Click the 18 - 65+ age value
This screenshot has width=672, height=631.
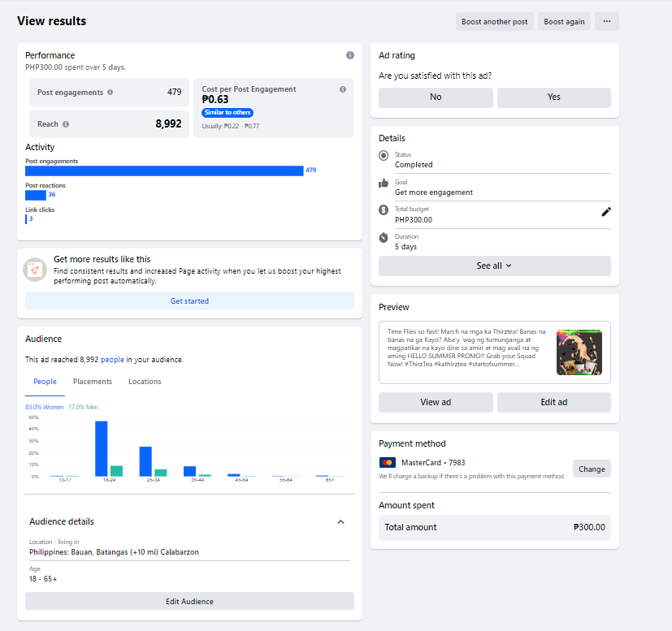click(x=43, y=579)
